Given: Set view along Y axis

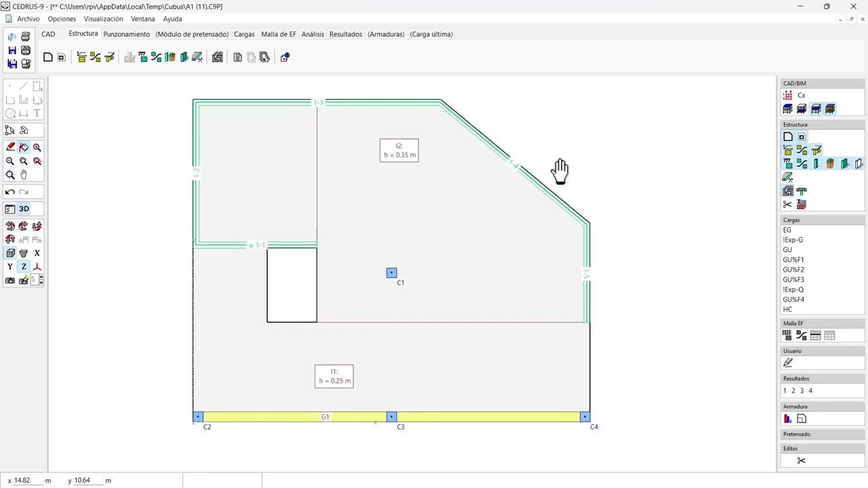Looking at the screenshot, I should click(x=10, y=266).
